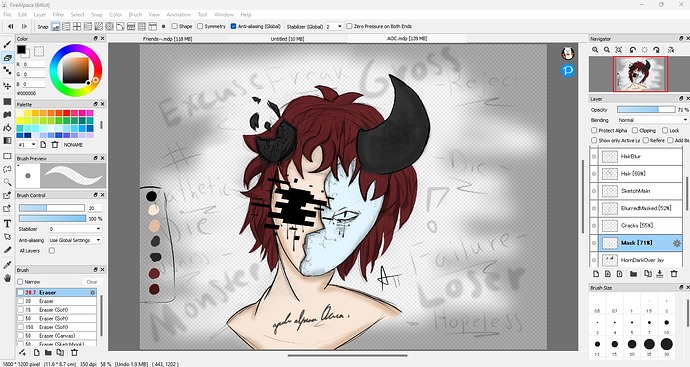
Task: Check the layer Lock checkbox
Action: point(665,130)
